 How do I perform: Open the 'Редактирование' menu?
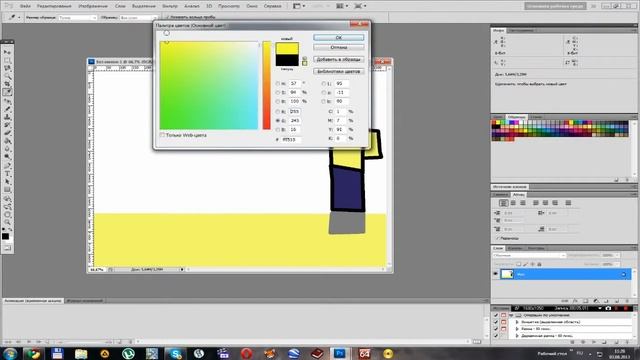pyautogui.click(x=54, y=6)
